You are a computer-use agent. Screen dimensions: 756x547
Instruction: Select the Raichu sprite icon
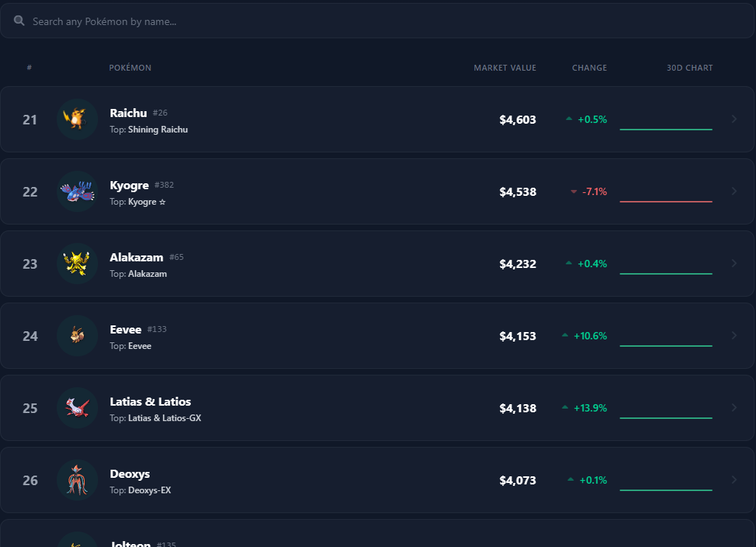(77, 119)
